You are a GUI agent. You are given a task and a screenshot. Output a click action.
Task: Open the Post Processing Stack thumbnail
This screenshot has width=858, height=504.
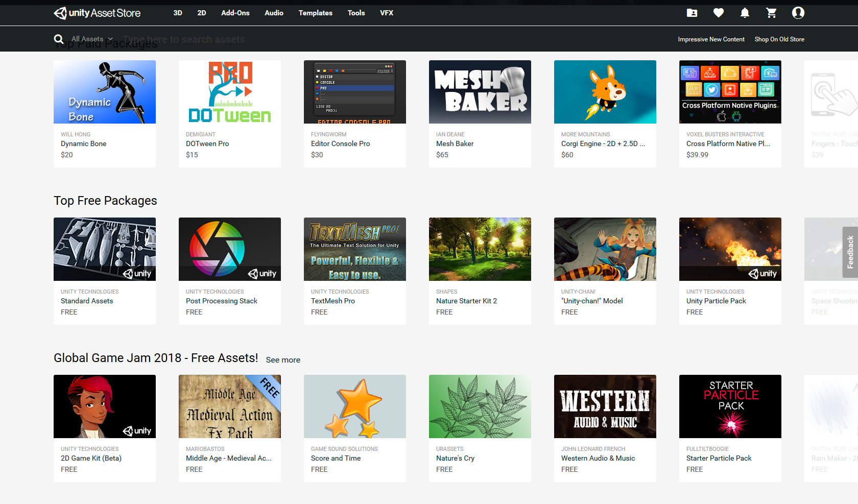click(230, 249)
